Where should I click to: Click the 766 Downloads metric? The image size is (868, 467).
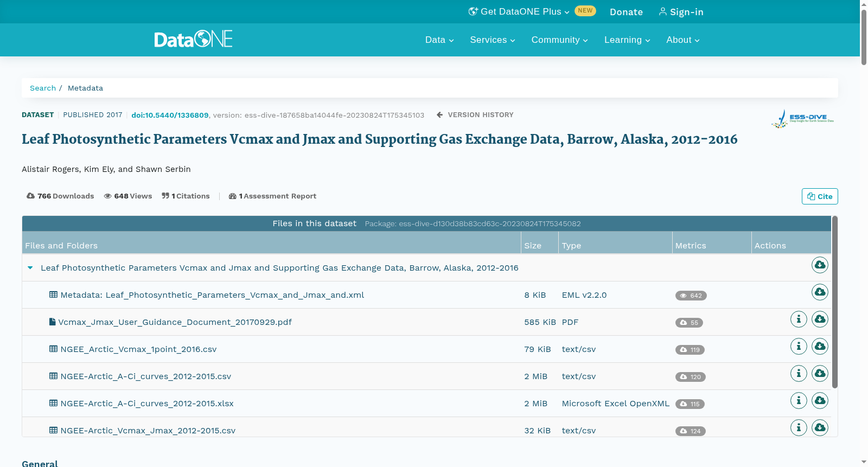click(60, 196)
